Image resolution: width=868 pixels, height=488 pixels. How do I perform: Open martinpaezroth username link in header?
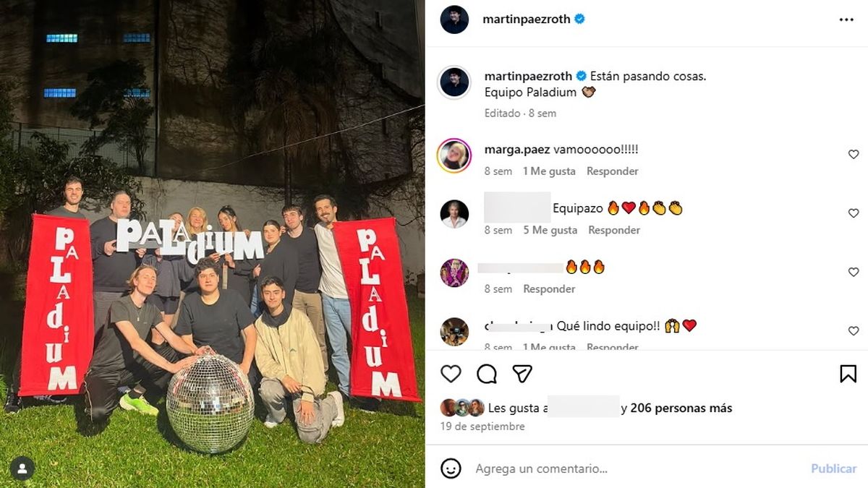[527, 20]
